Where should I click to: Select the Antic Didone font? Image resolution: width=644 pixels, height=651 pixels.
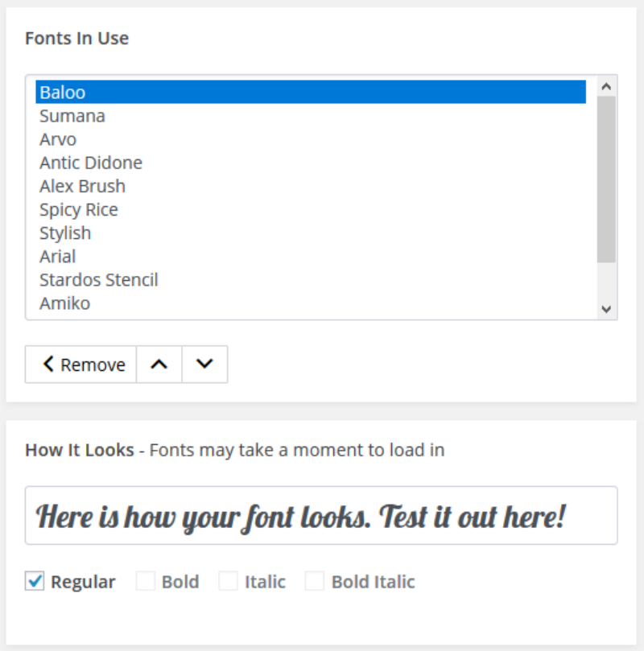(x=91, y=163)
